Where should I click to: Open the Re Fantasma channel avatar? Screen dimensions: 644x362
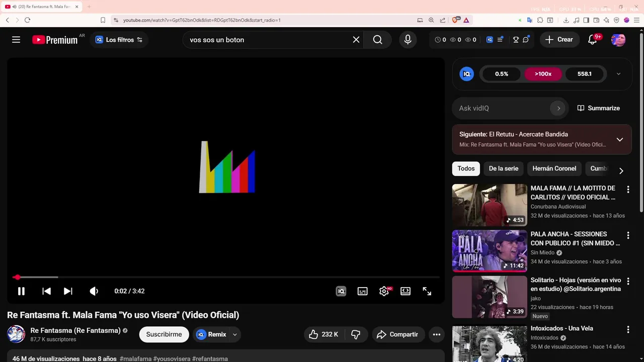click(x=16, y=334)
